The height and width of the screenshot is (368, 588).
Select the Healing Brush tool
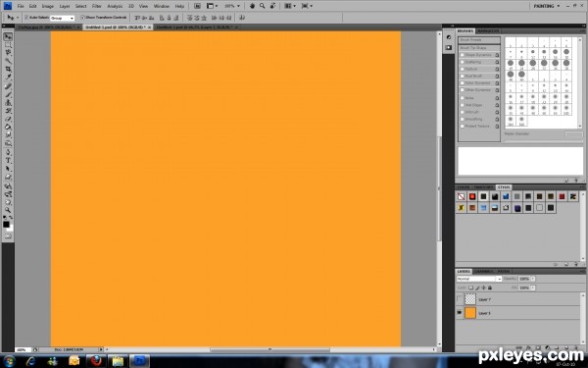click(x=8, y=86)
